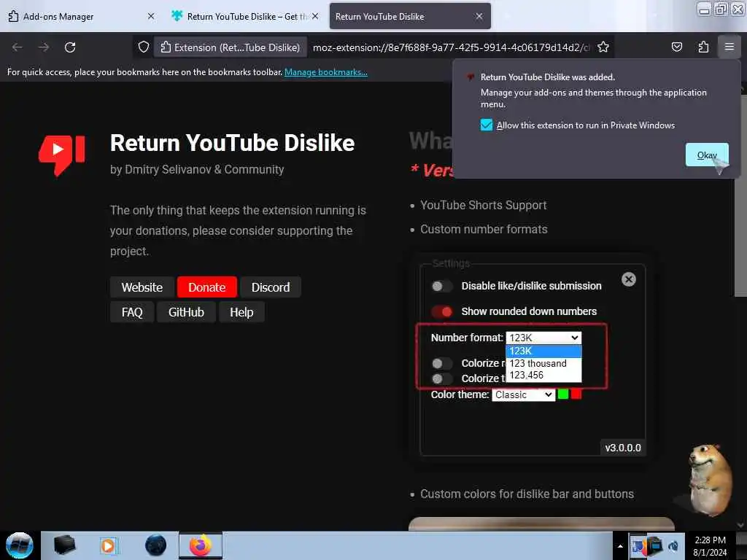Toggle the first Colorize switch
The width and height of the screenshot is (747, 560).
pyautogui.click(x=441, y=363)
